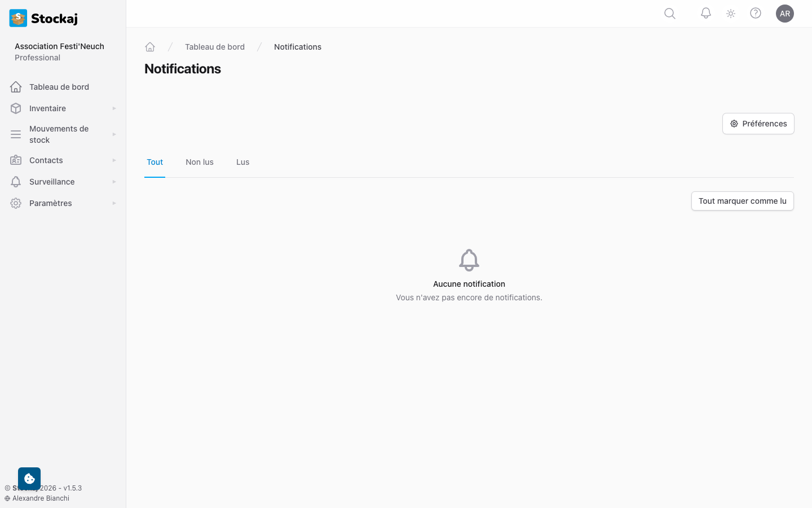This screenshot has height=508, width=812.
Task: Click the Préférences button
Action: pyautogui.click(x=758, y=124)
